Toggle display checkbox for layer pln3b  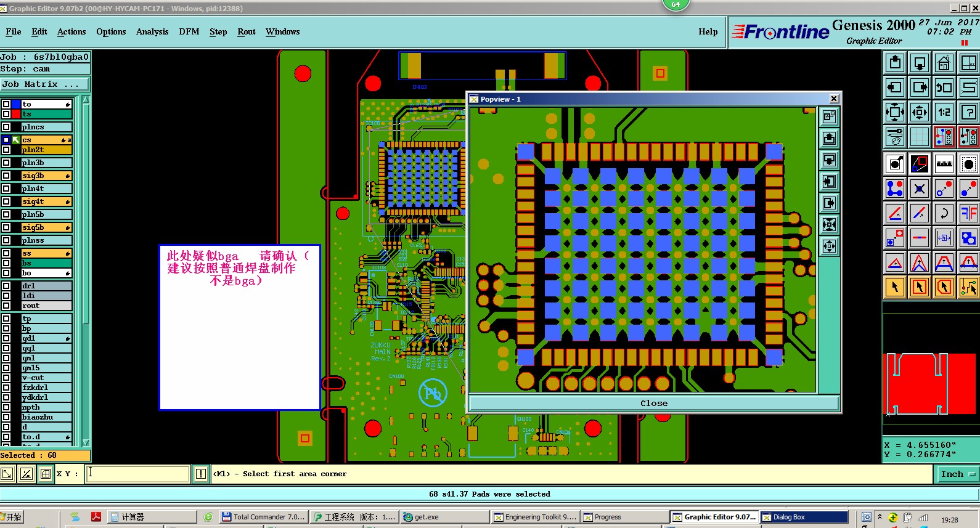coord(6,163)
